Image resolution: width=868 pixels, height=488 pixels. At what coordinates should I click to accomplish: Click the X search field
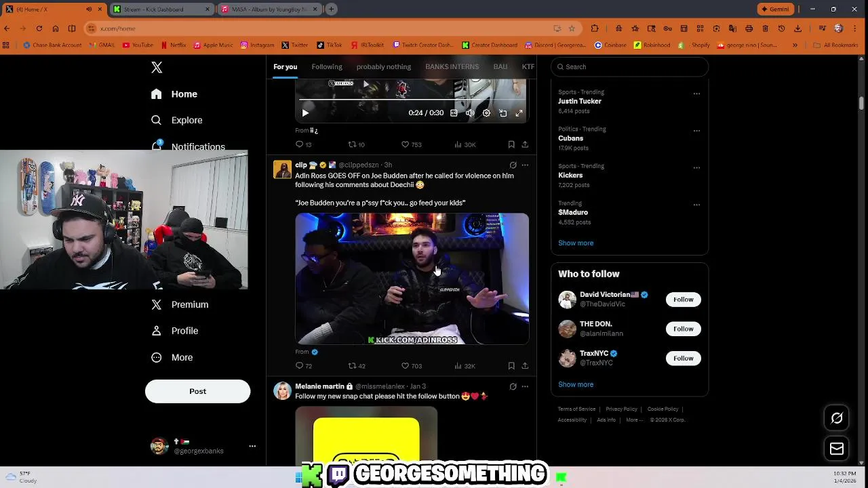click(629, 66)
